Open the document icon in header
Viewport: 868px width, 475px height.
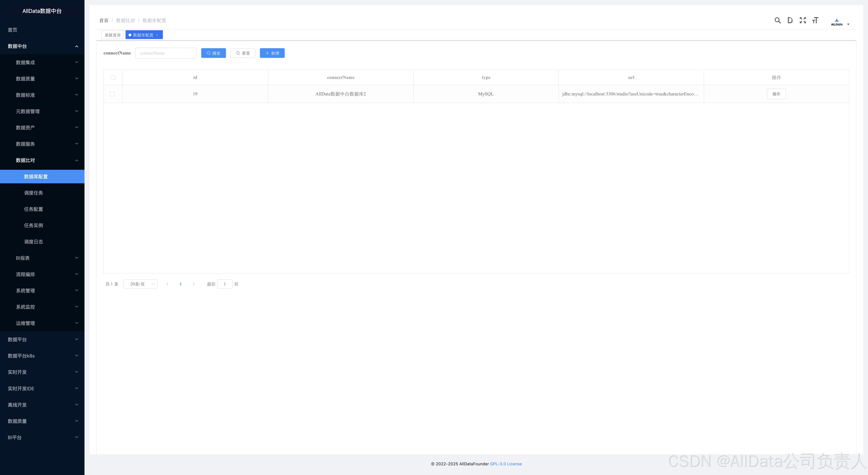(790, 21)
